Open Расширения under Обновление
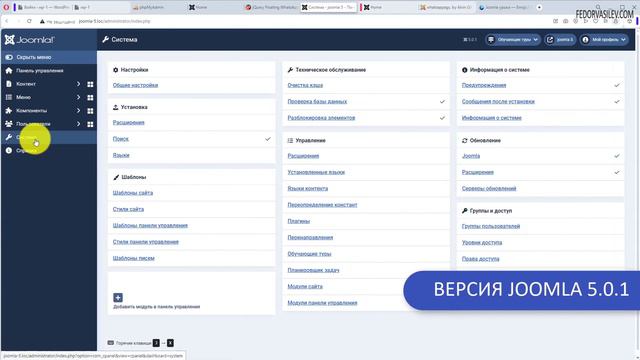 click(x=478, y=172)
